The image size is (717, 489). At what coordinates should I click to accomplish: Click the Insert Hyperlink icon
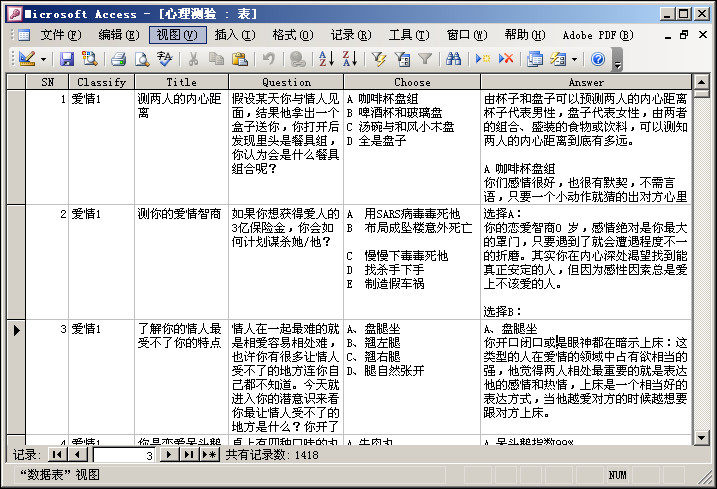pyautogui.click(x=298, y=59)
